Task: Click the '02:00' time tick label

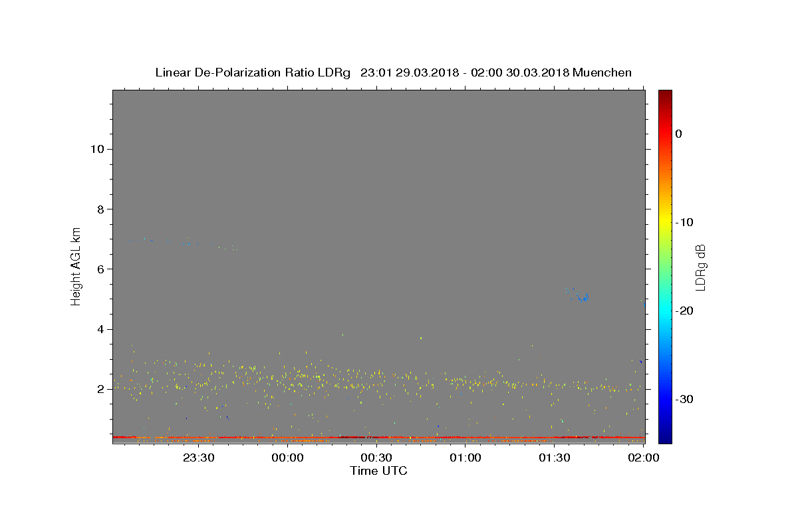Action: coord(643,458)
